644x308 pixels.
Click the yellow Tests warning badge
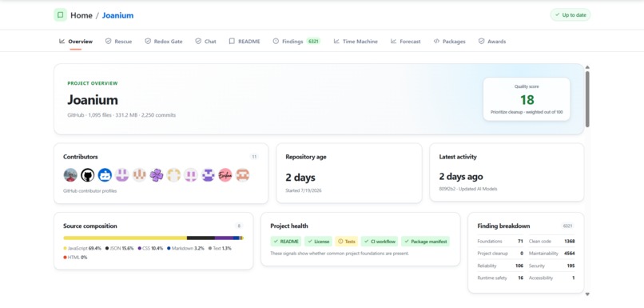click(x=347, y=242)
